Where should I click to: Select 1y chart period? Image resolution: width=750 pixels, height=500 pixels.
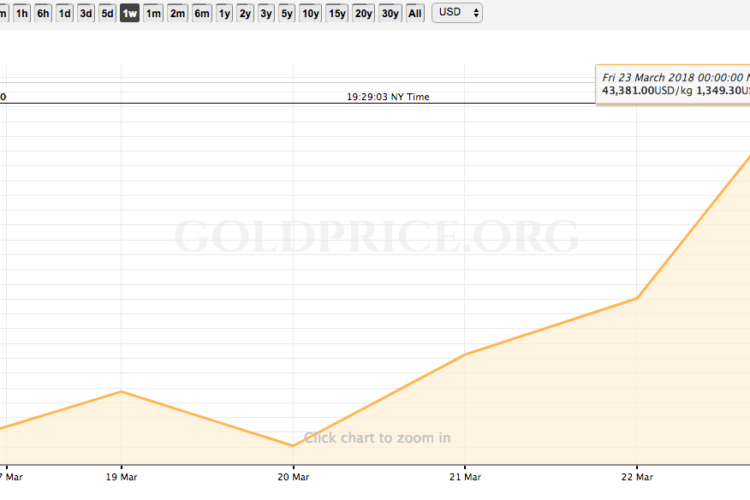(x=224, y=13)
